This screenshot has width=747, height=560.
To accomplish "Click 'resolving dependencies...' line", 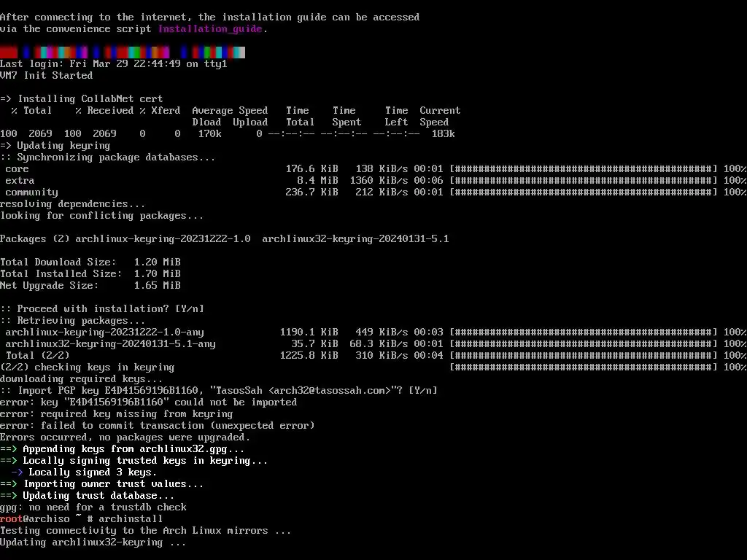I will pos(72,204).
